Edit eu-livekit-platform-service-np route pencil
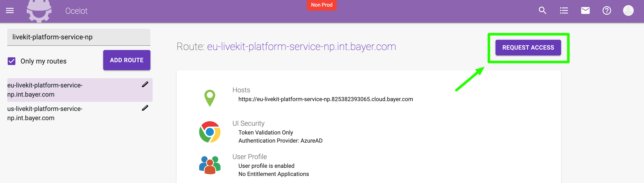The image size is (644, 183). [x=145, y=84]
